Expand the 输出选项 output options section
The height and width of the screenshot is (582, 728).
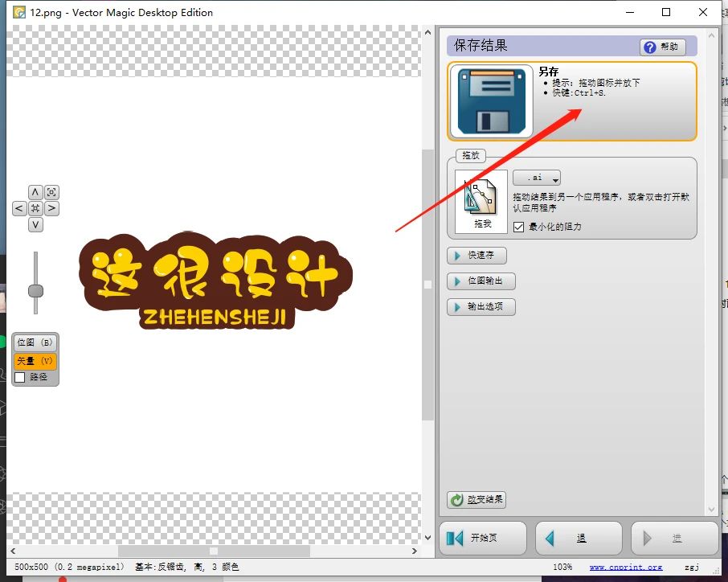coord(481,307)
